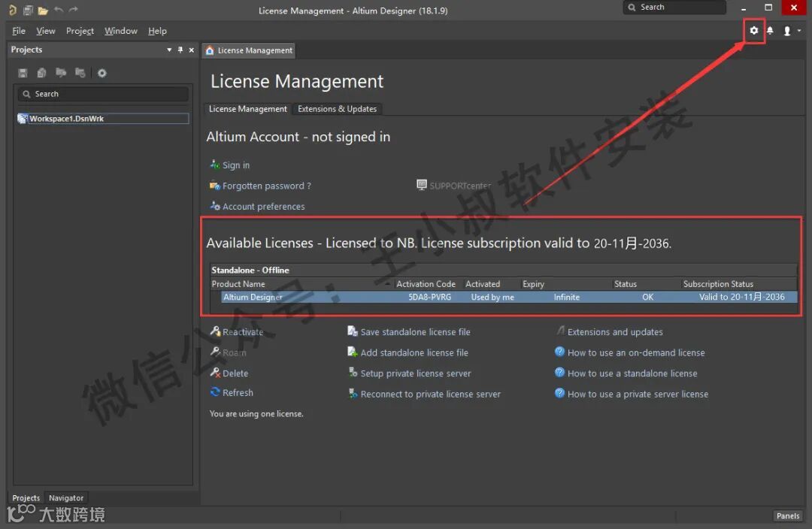Open the Projects panel dropdown arrow
Image resolution: width=812 pixels, height=529 pixels.
[169, 50]
